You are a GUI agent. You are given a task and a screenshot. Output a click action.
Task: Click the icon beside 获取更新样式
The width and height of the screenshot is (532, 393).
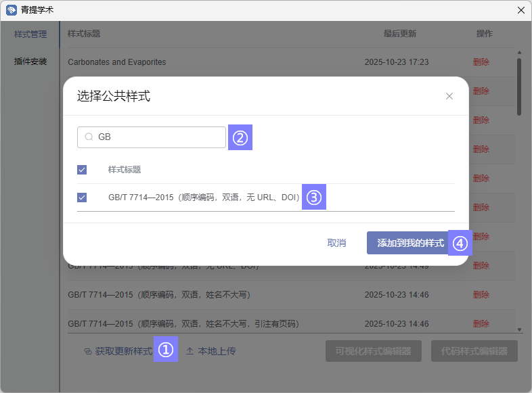click(x=87, y=352)
